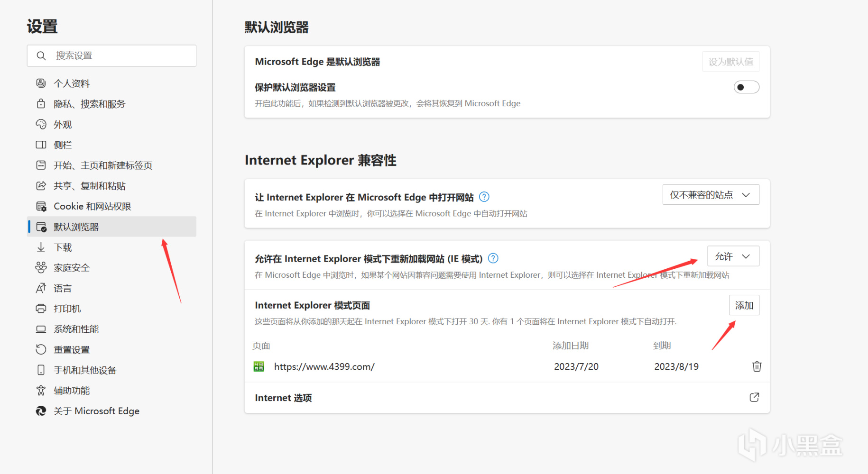Viewport: 868px width, 474px height.
Task: Open 下载 settings from the sidebar
Action: (x=112, y=247)
